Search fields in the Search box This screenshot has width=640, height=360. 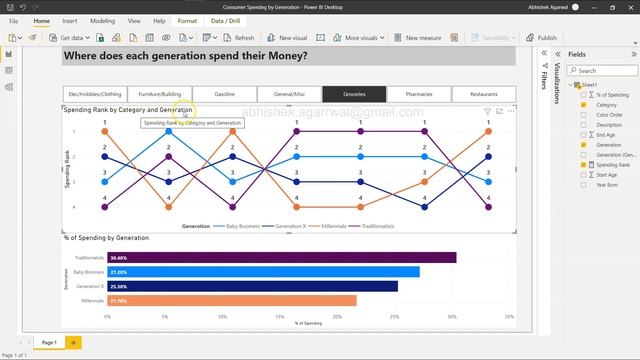602,71
